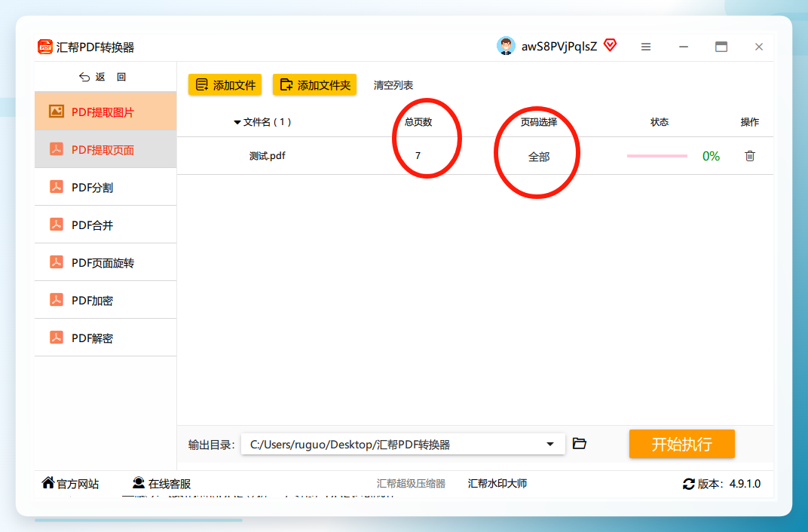Switch to the PDF解密 tab
The width and height of the screenshot is (808, 532).
(106, 338)
